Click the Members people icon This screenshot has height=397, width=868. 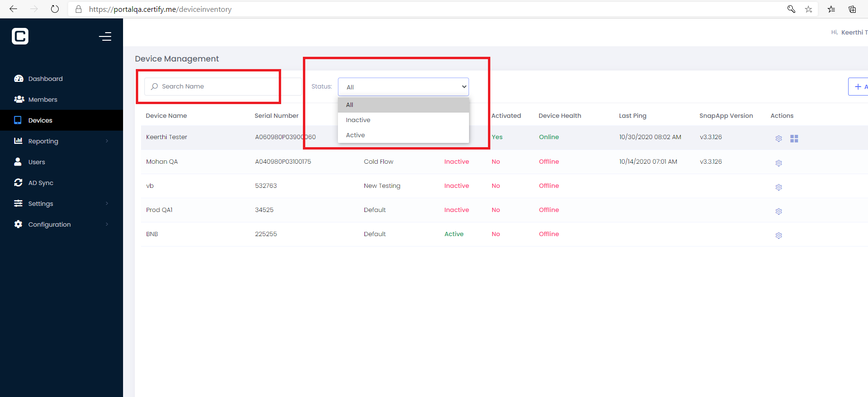pyautogui.click(x=19, y=99)
